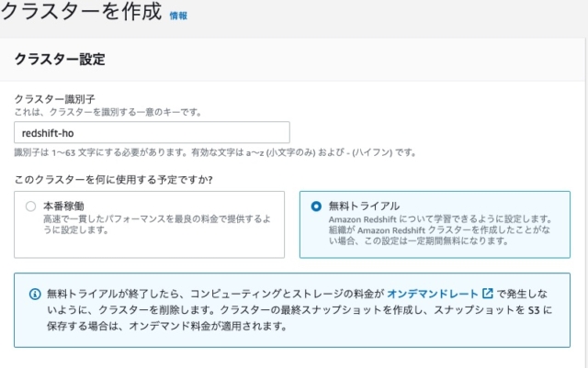The width and height of the screenshot is (588, 368).
Task: Click the question このクラスターを何に使用する予定ですか?
Action: click(114, 180)
